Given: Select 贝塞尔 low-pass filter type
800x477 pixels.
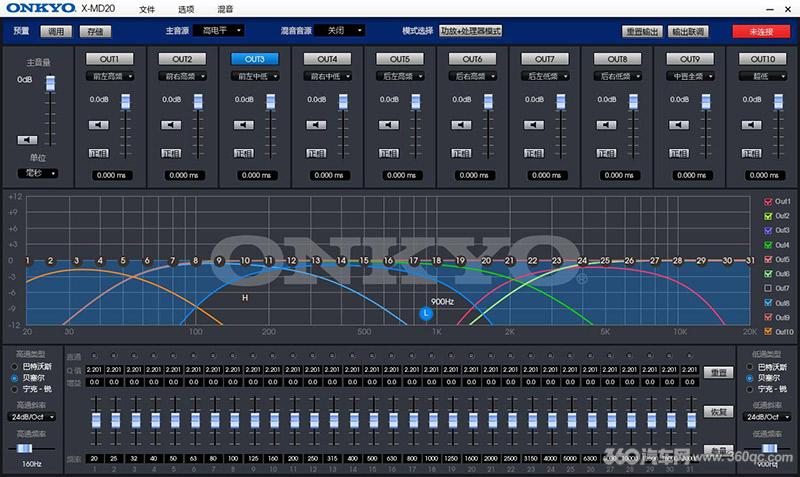Looking at the screenshot, I should [749, 379].
